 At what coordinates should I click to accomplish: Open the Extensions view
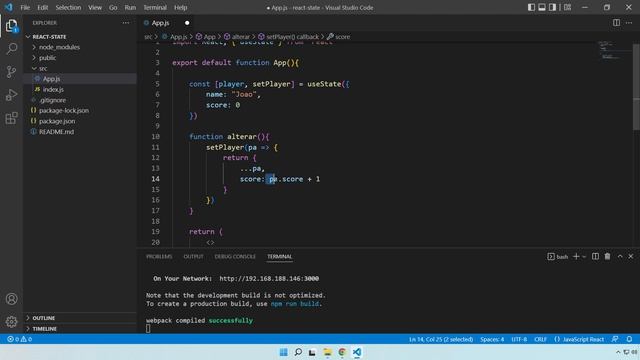[11, 118]
